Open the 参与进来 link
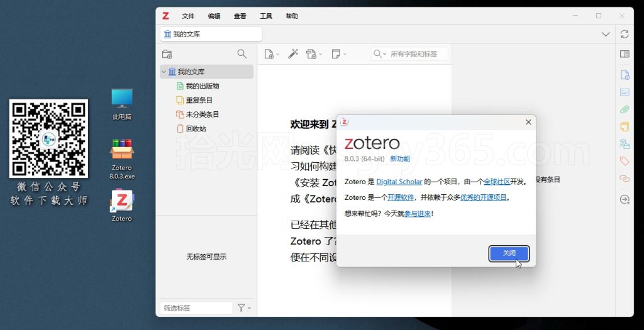 click(x=418, y=214)
